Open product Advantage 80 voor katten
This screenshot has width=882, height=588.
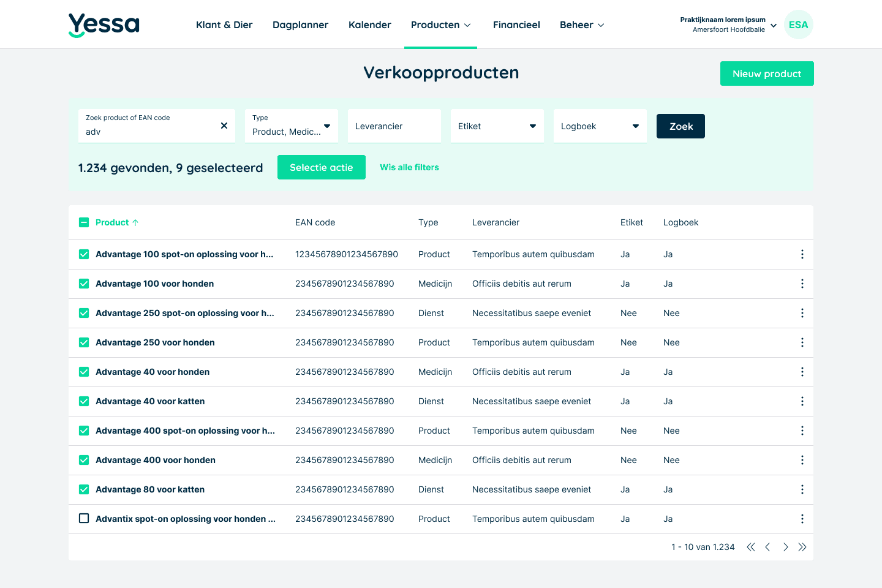150,489
